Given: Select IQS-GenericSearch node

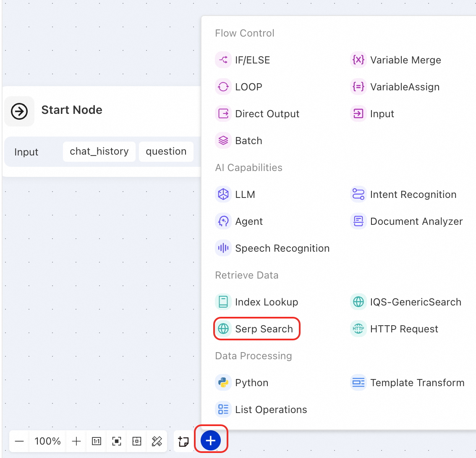Looking at the screenshot, I should point(406,302).
